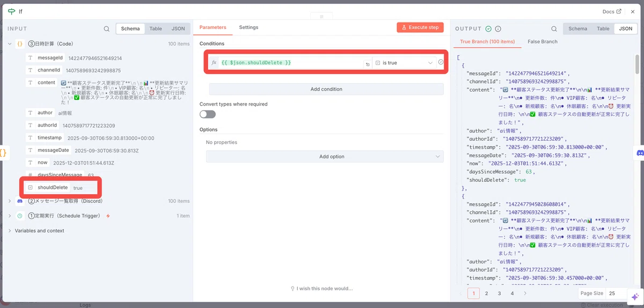Click the next Discord node tab on right edge
The image size is (644, 308).
point(640,153)
